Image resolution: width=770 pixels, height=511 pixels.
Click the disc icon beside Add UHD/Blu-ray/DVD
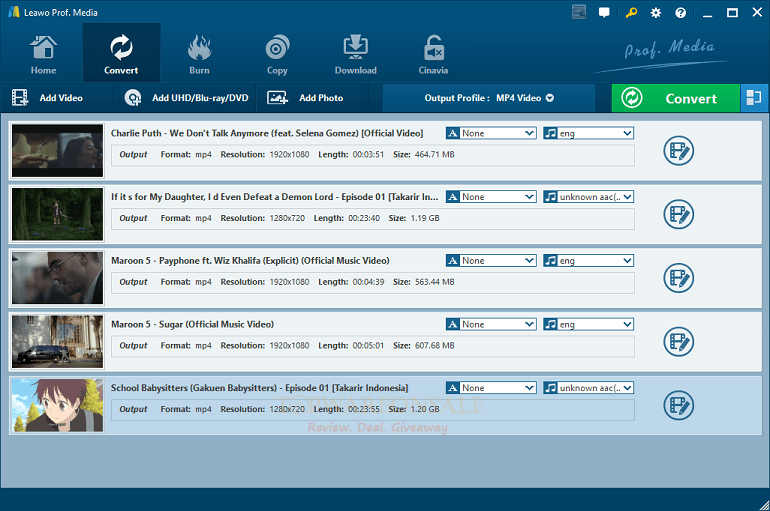[133, 98]
